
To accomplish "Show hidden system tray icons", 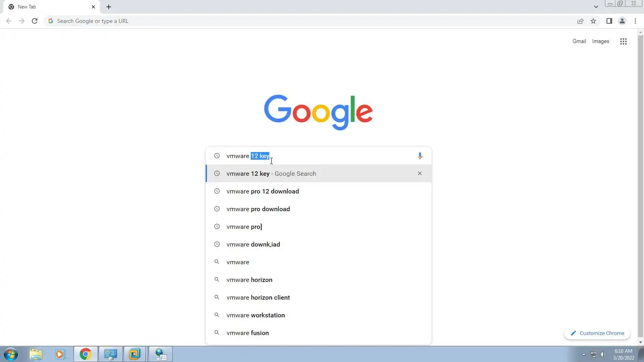I will coord(584,354).
